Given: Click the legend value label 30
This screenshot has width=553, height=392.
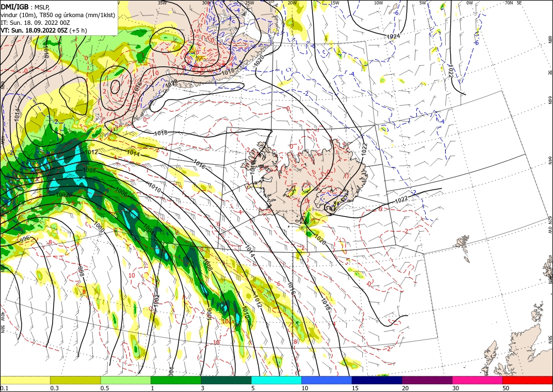Looking at the screenshot, I should pos(455,388).
